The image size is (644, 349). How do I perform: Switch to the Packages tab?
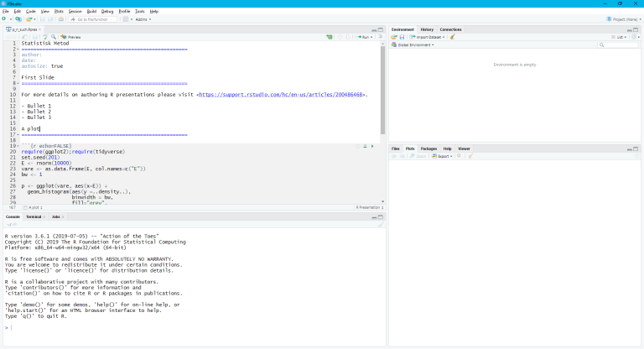(x=428, y=148)
